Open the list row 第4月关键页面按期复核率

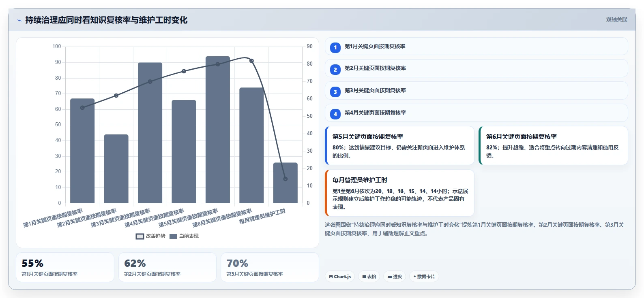pyautogui.click(x=477, y=113)
